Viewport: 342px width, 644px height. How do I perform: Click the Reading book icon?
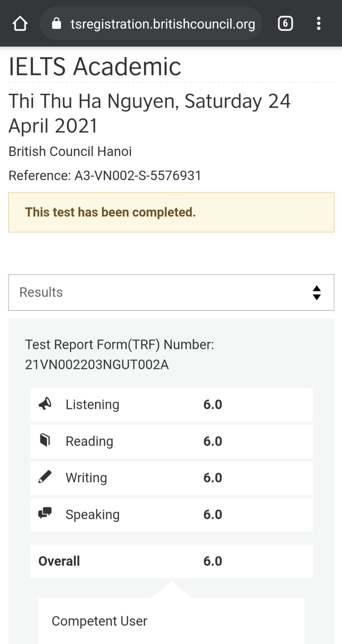pos(45,440)
